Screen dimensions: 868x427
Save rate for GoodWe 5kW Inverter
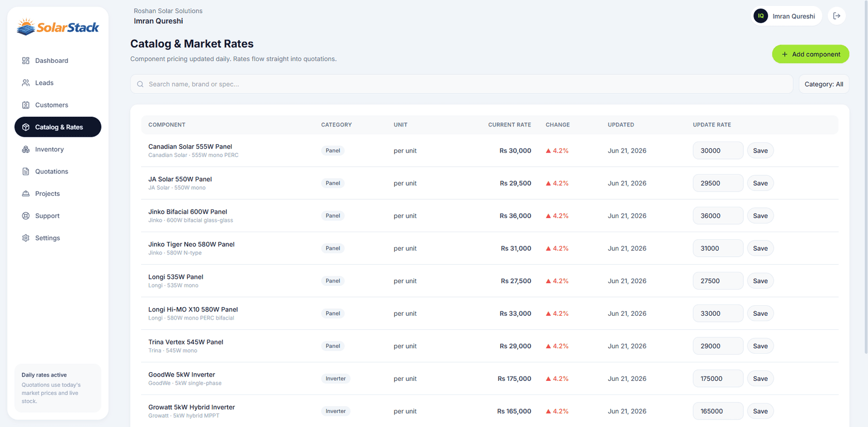pos(760,379)
